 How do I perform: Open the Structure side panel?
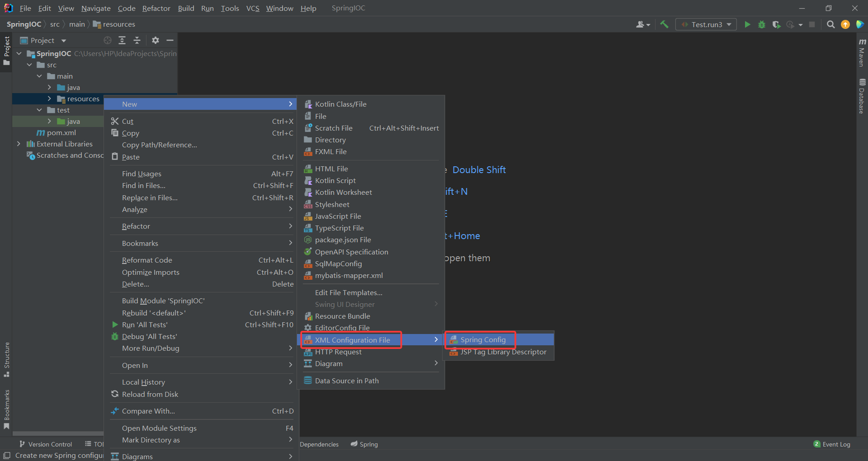pyautogui.click(x=6, y=359)
